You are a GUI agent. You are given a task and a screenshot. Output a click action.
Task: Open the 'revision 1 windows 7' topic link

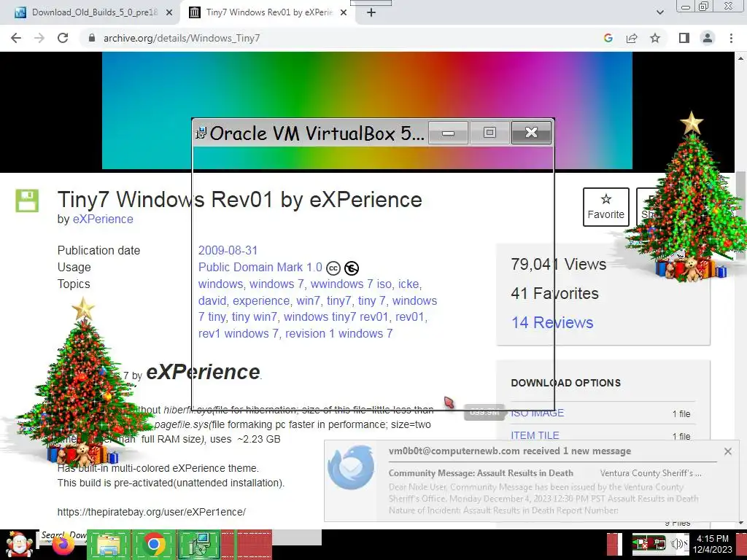(x=338, y=333)
